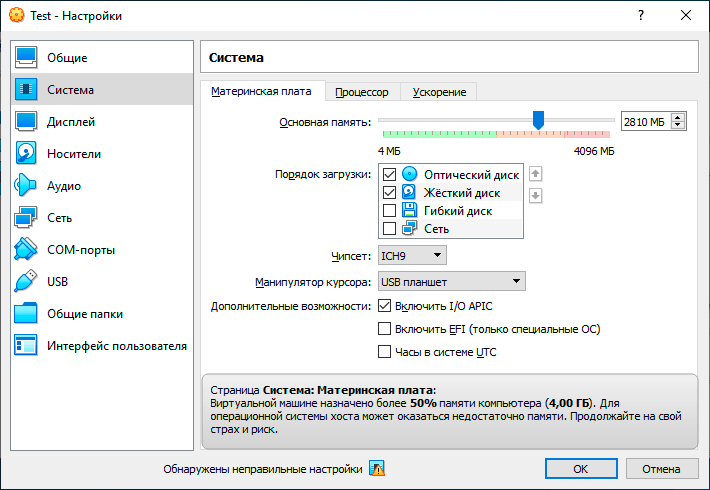Click the OK button
The image size is (710, 490).
(x=581, y=469)
